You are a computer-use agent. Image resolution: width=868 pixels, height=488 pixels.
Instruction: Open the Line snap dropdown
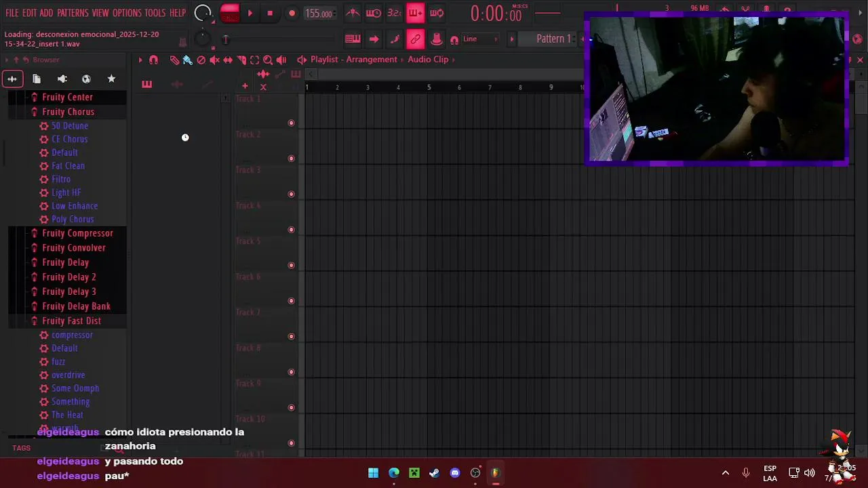[480, 39]
